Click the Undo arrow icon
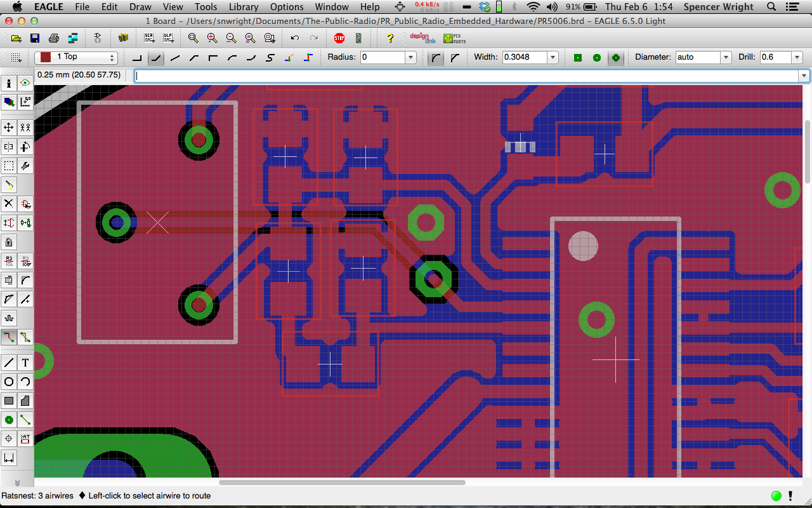Image resolution: width=812 pixels, height=508 pixels. pos(294,38)
